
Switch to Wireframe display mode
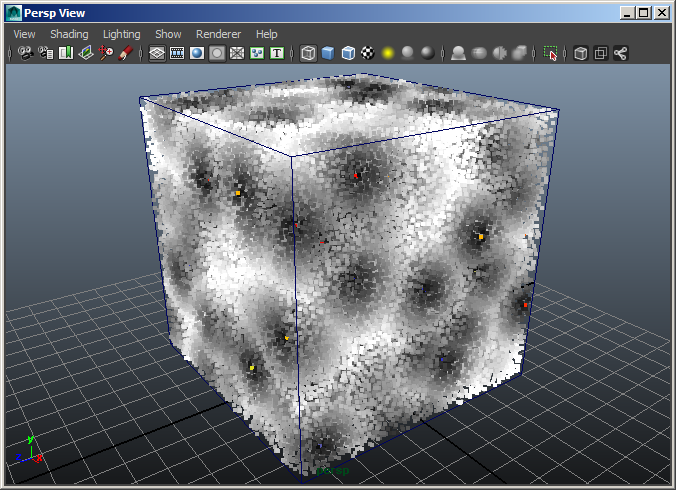308,53
